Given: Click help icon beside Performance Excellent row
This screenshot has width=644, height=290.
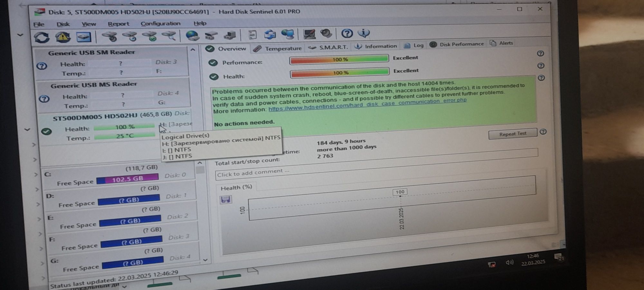Looking at the screenshot, I should tap(540, 53).
